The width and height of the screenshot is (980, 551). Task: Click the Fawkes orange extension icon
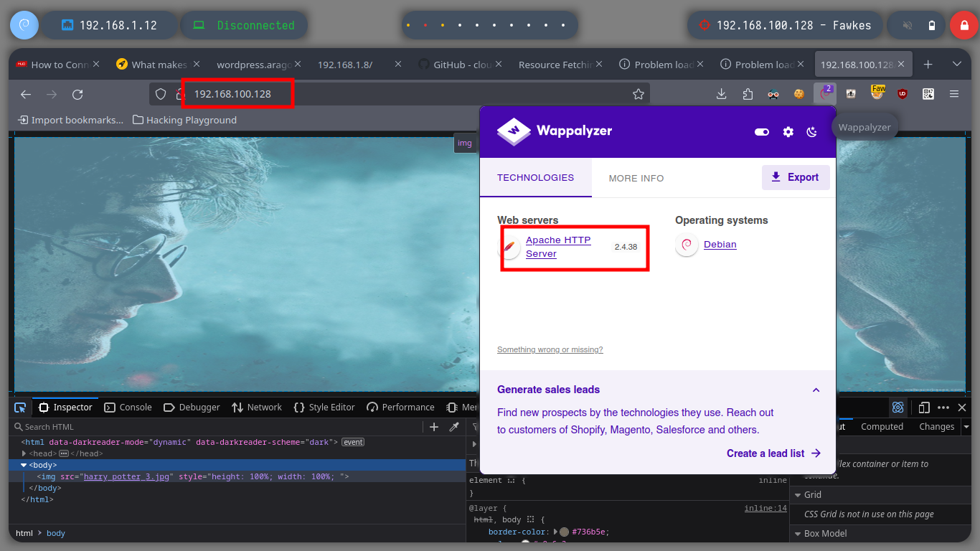[x=877, y=93]
